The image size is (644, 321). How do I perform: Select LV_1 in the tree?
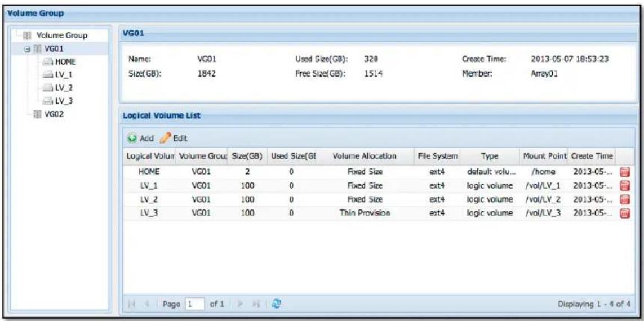click(64, 75)
